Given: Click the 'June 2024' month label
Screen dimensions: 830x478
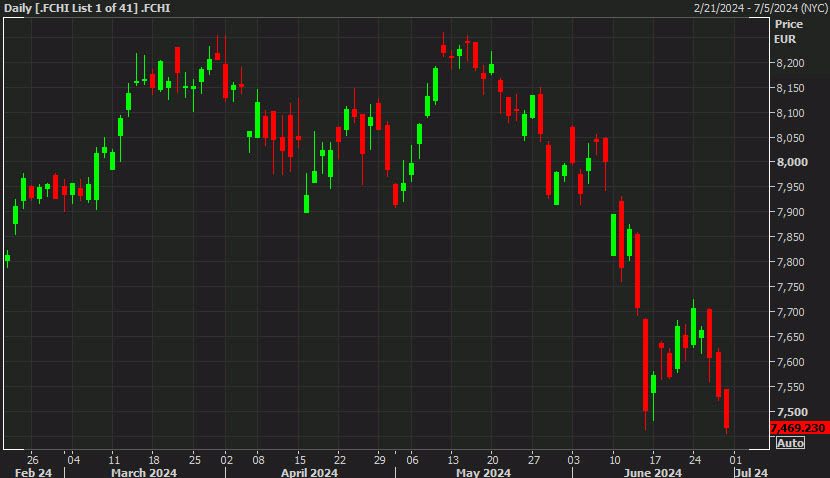Looking at the screenshot, I should (x=652, y=472).
